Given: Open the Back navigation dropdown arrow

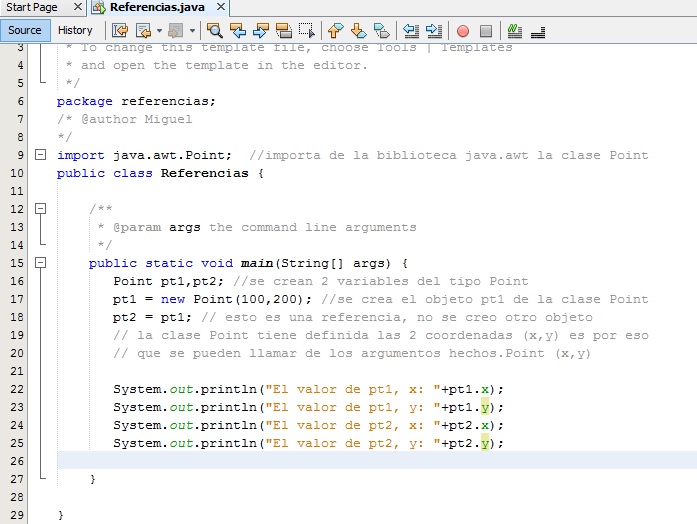Looking at the screenshot, I should (x=157, y=30).
